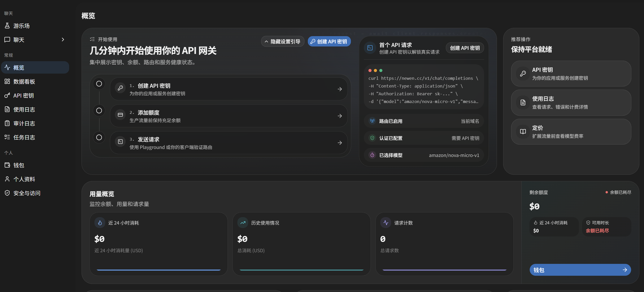Image resolution: width=644 pixels, height=292 pixels.
Task: Click the 需要 API 密钥 status text
Action: (x=465, y=138)
